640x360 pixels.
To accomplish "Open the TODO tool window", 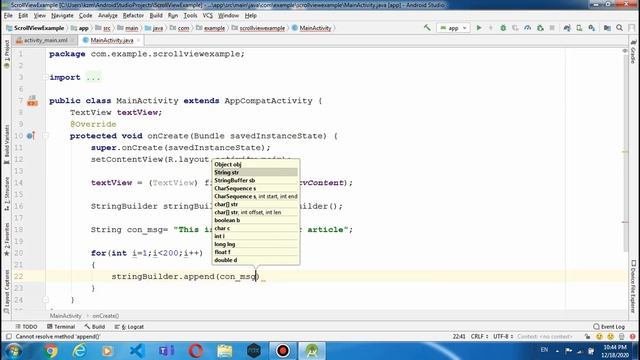I will coord(26,327).
